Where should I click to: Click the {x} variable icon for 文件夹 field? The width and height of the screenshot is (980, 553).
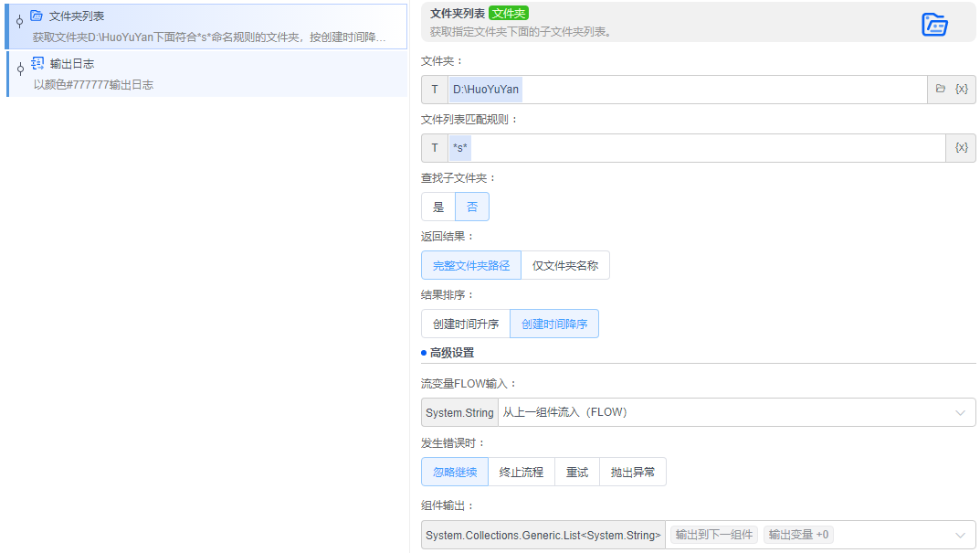[960, 89]
